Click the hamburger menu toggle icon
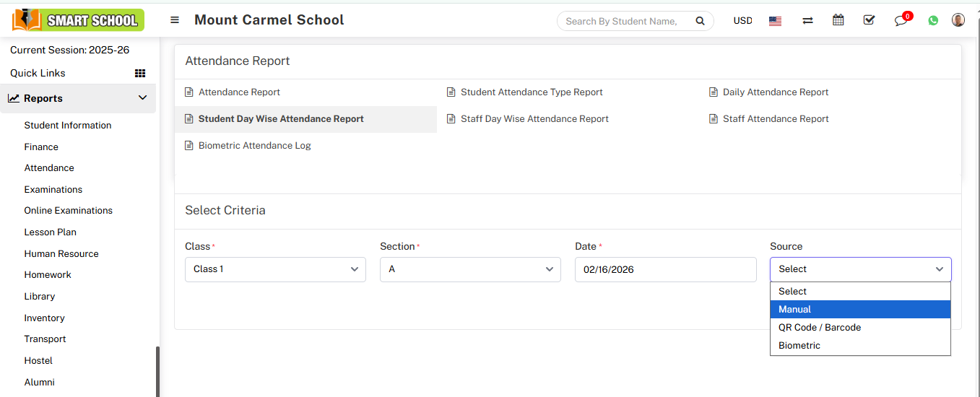 tap(175, 20)
